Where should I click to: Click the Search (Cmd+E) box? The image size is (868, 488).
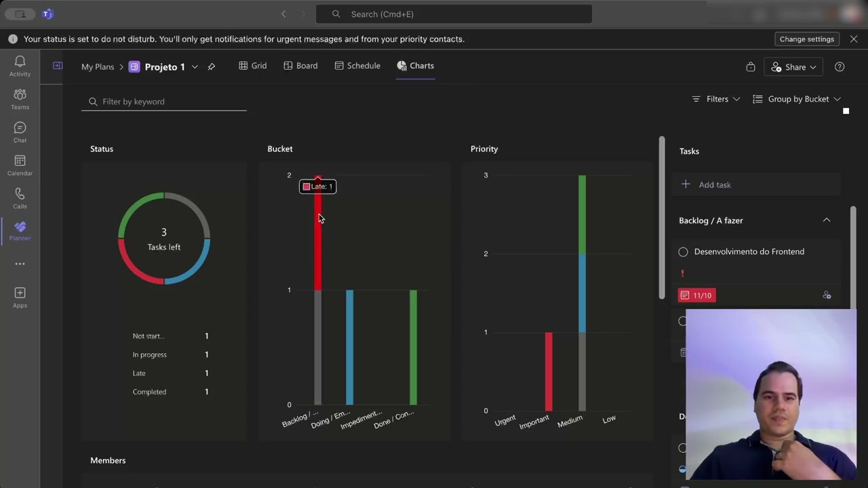pyautogui.click(x=454, y=14)
